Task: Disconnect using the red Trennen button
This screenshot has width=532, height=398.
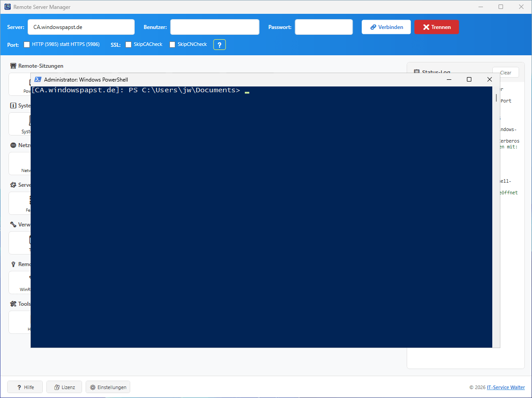Action: (437, 27)
